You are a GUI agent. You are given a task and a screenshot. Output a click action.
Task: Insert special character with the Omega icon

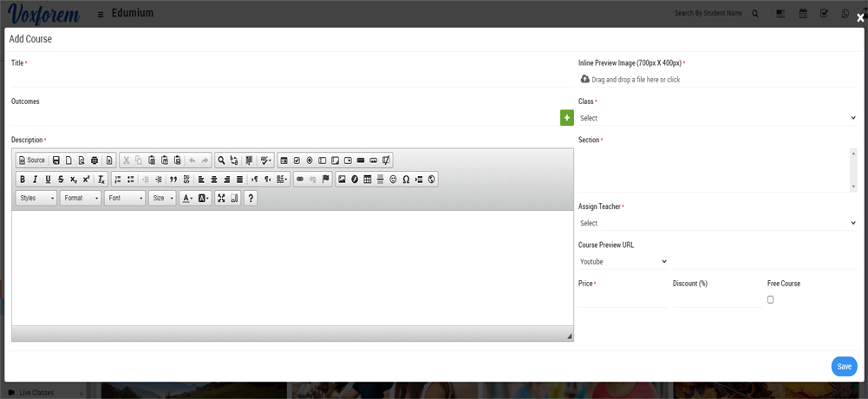[x=406, y=180]
